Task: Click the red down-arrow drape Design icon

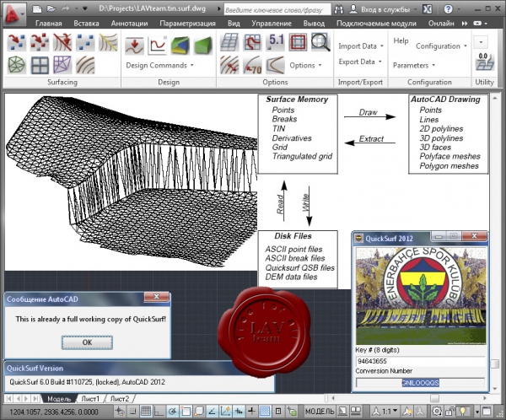Action: [x=134, y=45]
